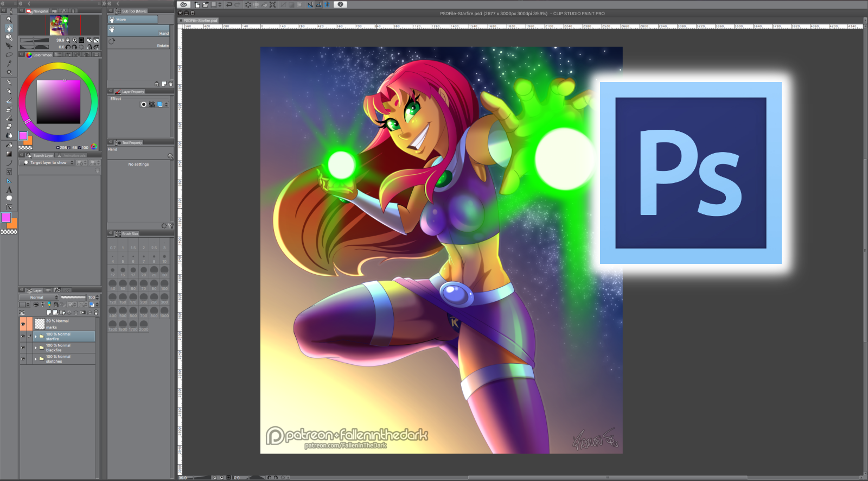This screenshot has width=868, height=481.
Task: Select the Pencil tool
Action: click(9, 91)
